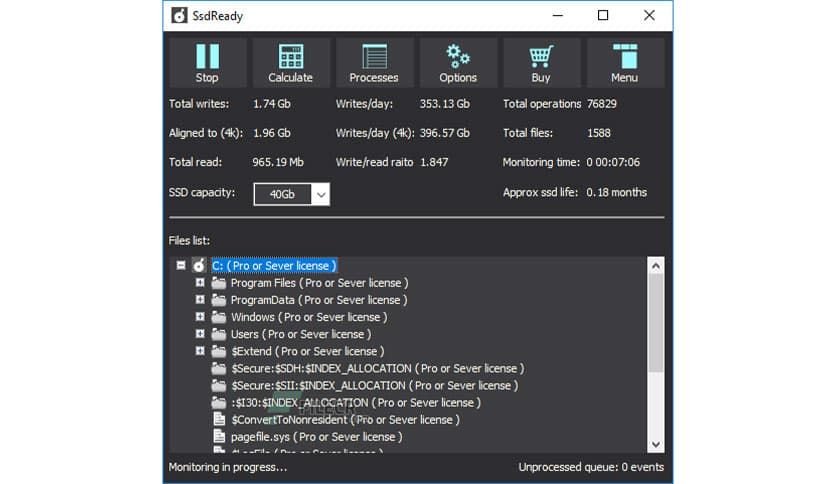
Task: Click the Writes/day value 353.13 Gb
Action: [x=445, y=104]
